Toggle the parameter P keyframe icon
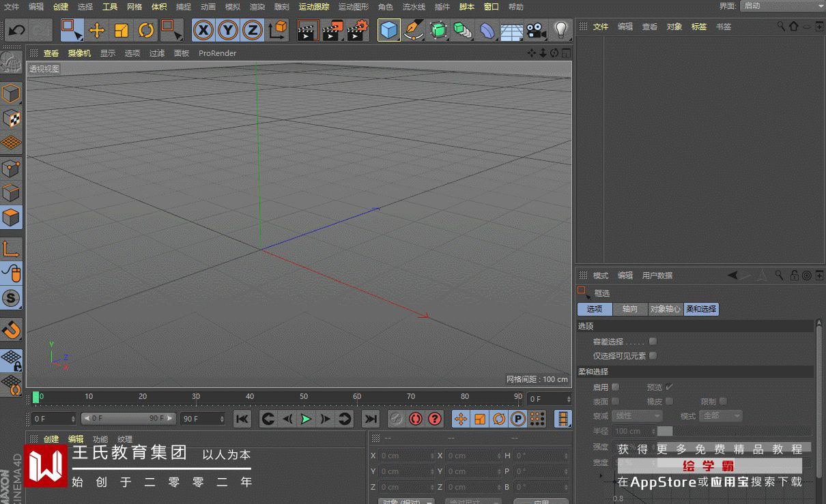826x504 pixels. 518,419
